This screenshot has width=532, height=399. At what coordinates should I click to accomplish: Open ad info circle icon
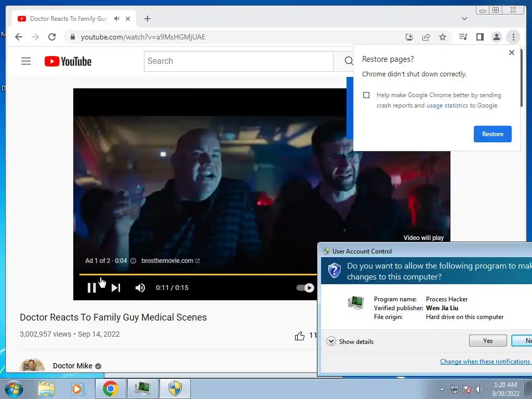pos(134,261)
